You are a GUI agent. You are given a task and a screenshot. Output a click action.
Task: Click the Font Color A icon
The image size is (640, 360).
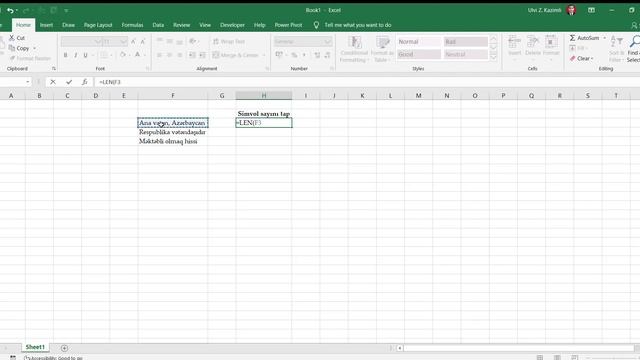coord(138,55)
